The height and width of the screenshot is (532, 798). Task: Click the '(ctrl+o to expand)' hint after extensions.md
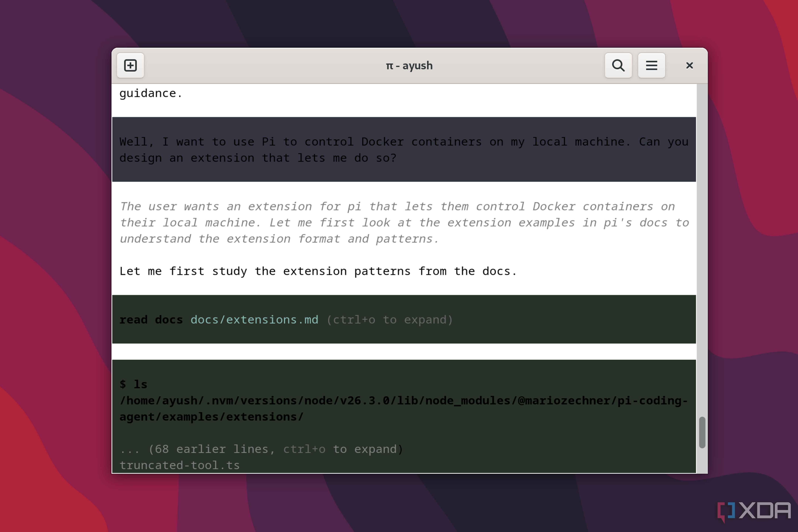point(390,320)
